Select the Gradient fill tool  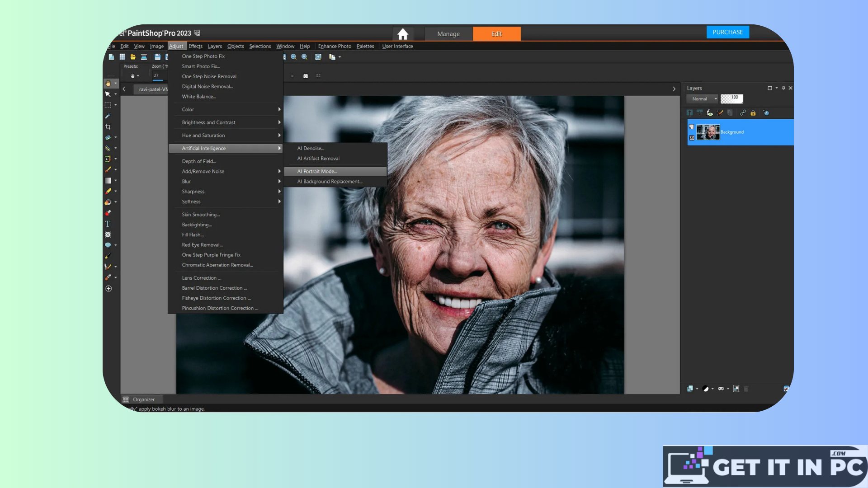click(x=108, y=181)
